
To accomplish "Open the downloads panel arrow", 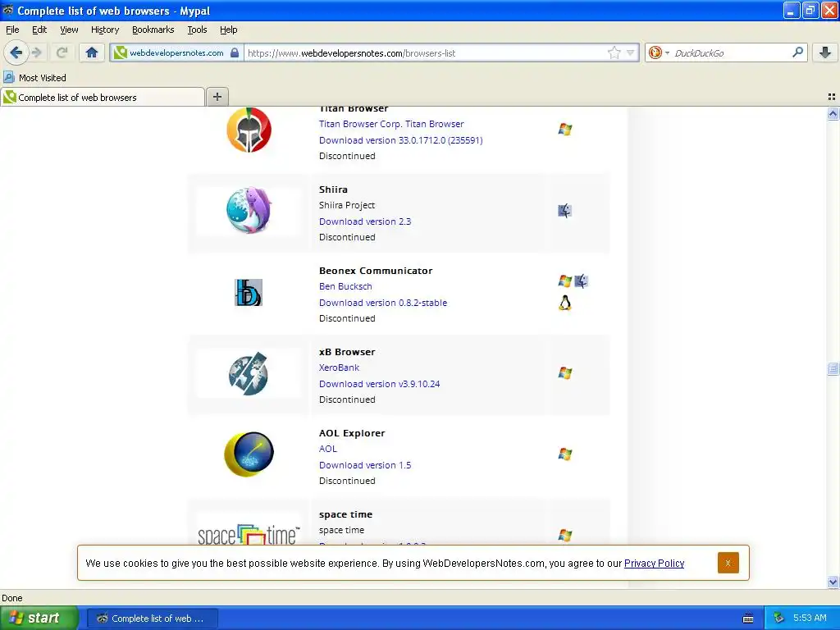I will pos(825,52).
